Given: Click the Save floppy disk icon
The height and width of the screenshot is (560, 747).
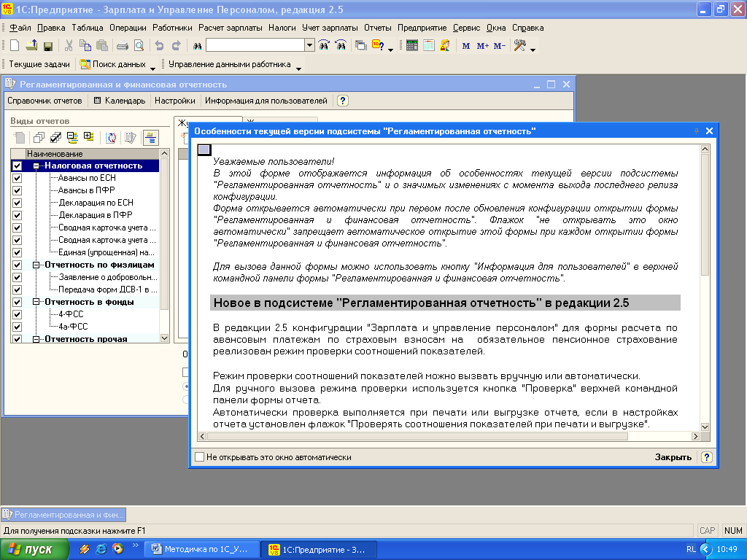Looking at the screenshot, I should point(47,46).
